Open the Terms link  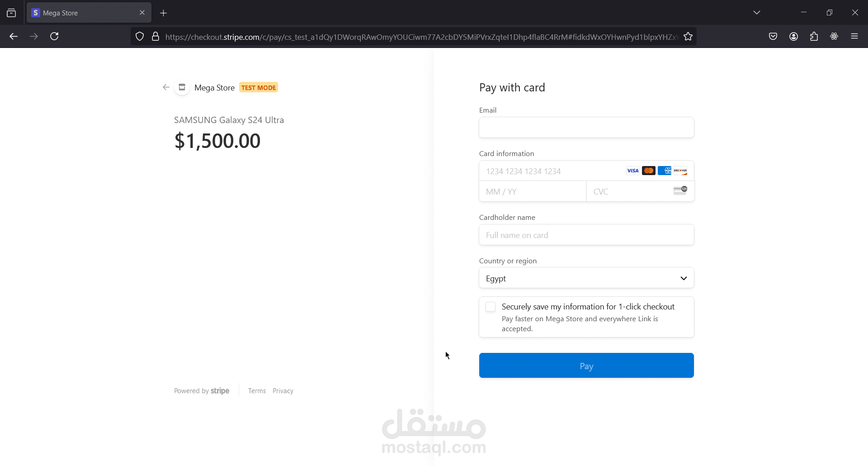point(257,391)
